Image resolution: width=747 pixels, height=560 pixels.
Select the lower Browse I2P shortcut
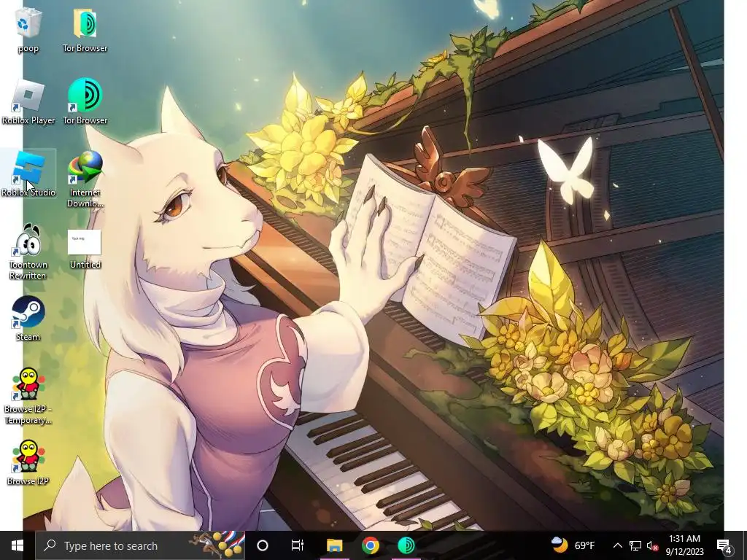pos(28,463)
